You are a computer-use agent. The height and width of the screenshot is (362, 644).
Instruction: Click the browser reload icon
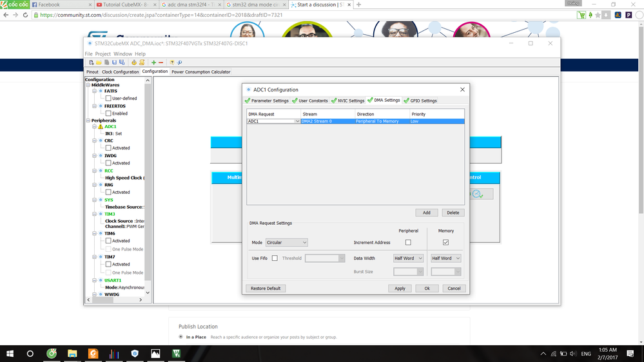click(26, 15)
